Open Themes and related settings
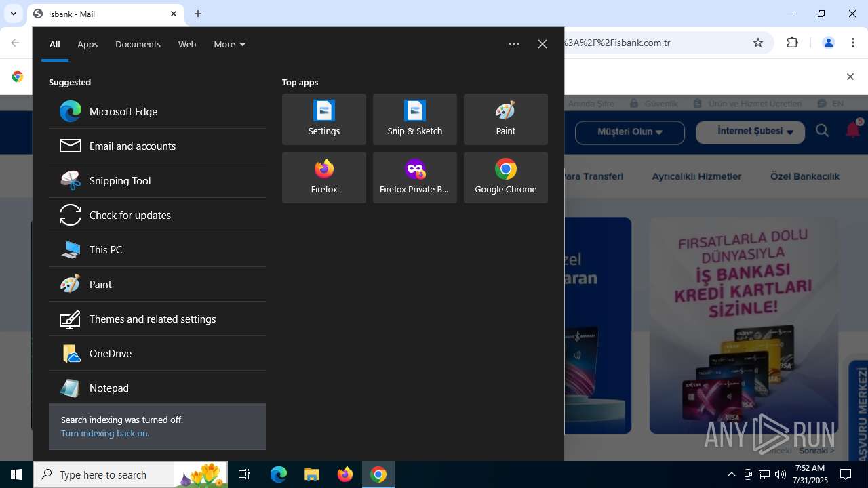 (157, 319)
